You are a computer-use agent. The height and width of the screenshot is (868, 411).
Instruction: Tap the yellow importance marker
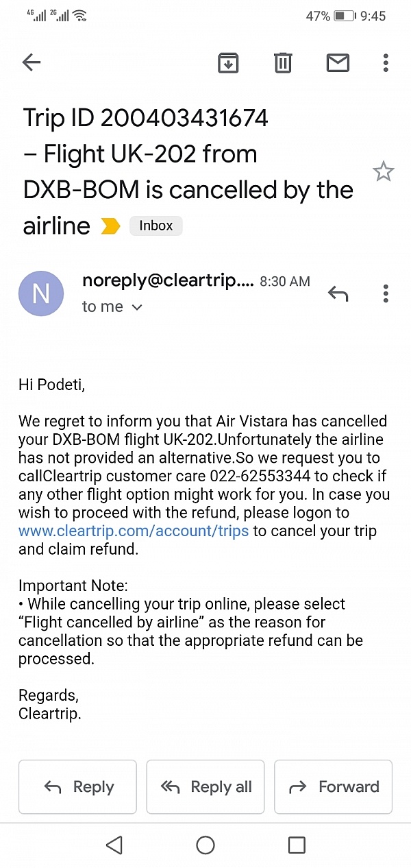pos(110,226)
